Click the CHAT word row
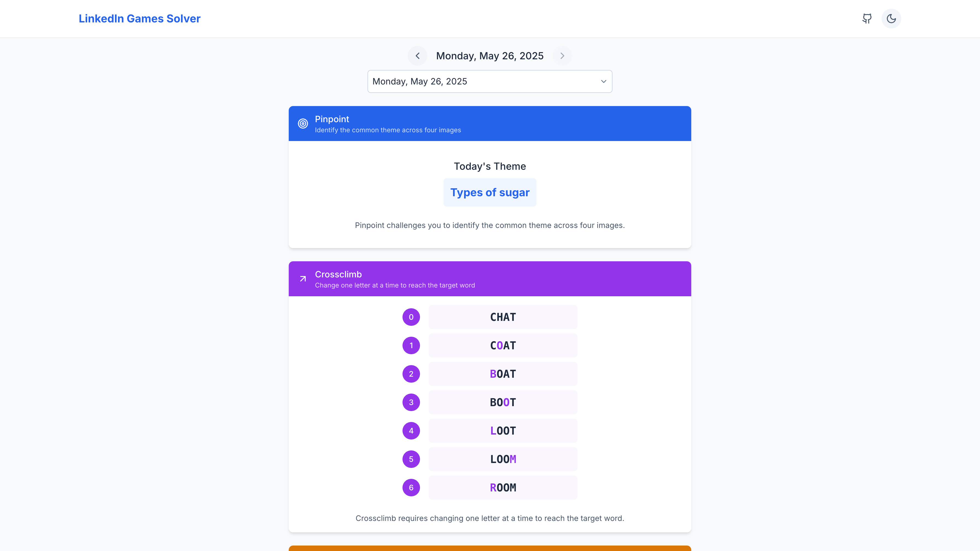This screenshot has width=980, height=551. [503, 317]
